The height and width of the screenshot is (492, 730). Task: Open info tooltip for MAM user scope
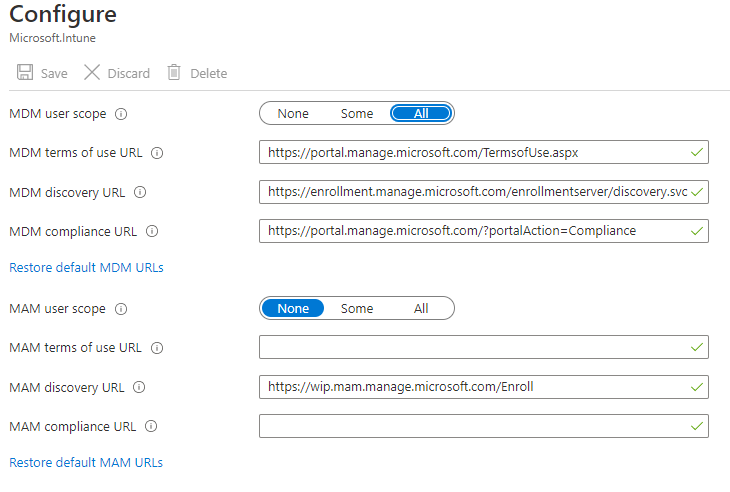coord(121,309)
